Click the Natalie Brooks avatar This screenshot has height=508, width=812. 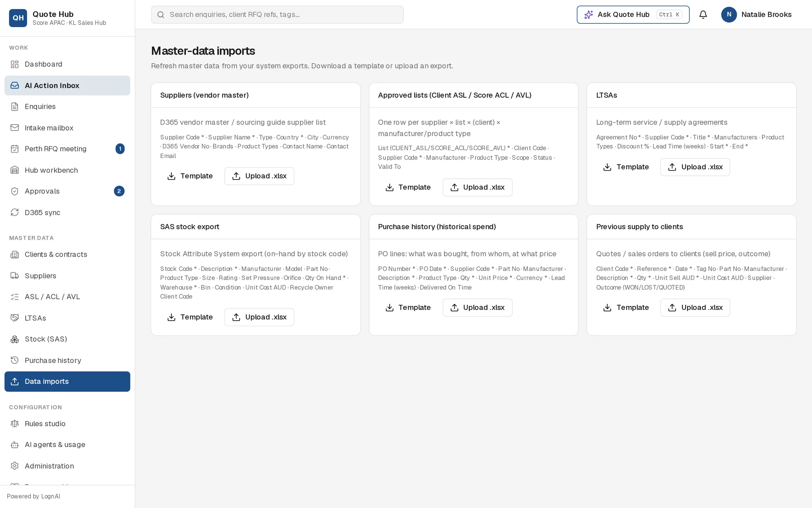coord(729,15)
